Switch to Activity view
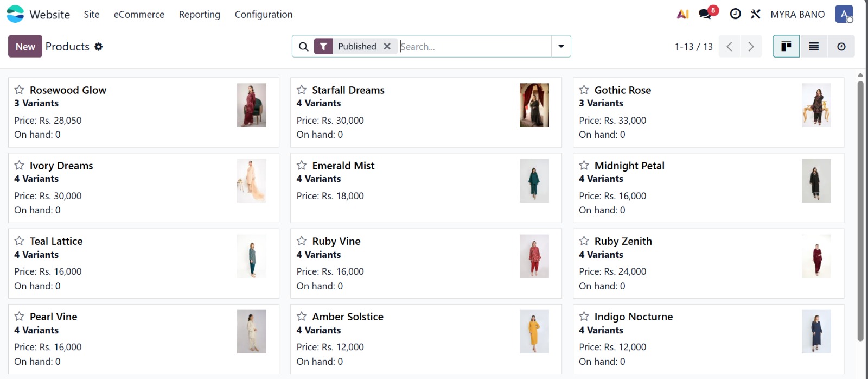Screen dimensions: 868x379 click(x=841, y=47)
